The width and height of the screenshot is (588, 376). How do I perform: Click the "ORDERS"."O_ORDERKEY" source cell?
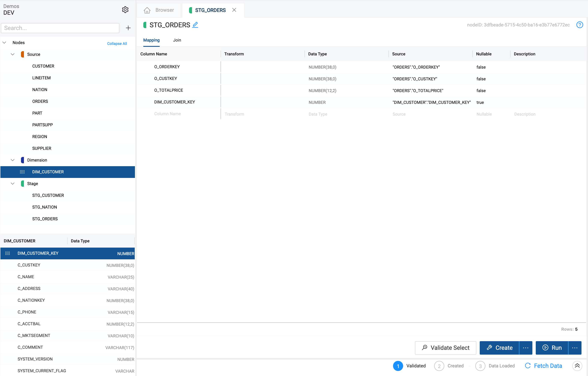click(416, 67)
